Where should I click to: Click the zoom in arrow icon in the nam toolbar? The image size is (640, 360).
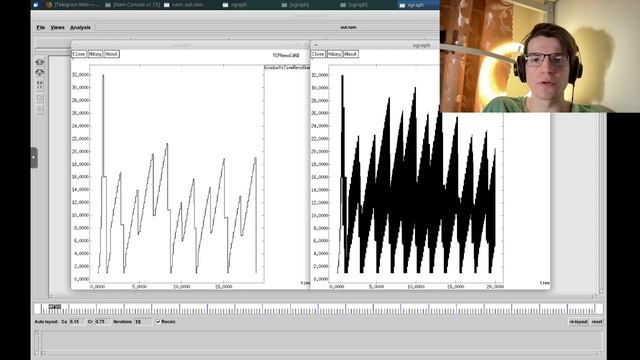pos(40,62)
